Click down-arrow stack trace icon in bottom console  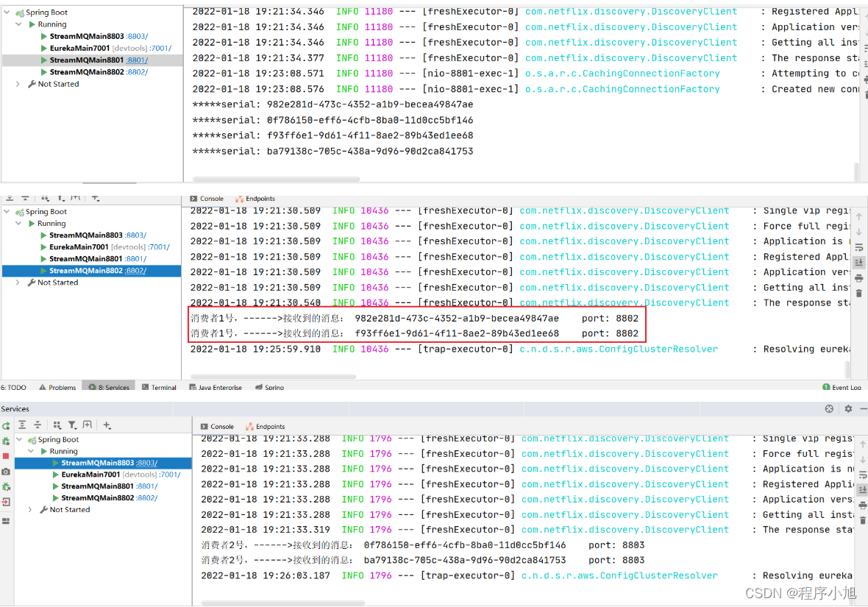(862, 460)
